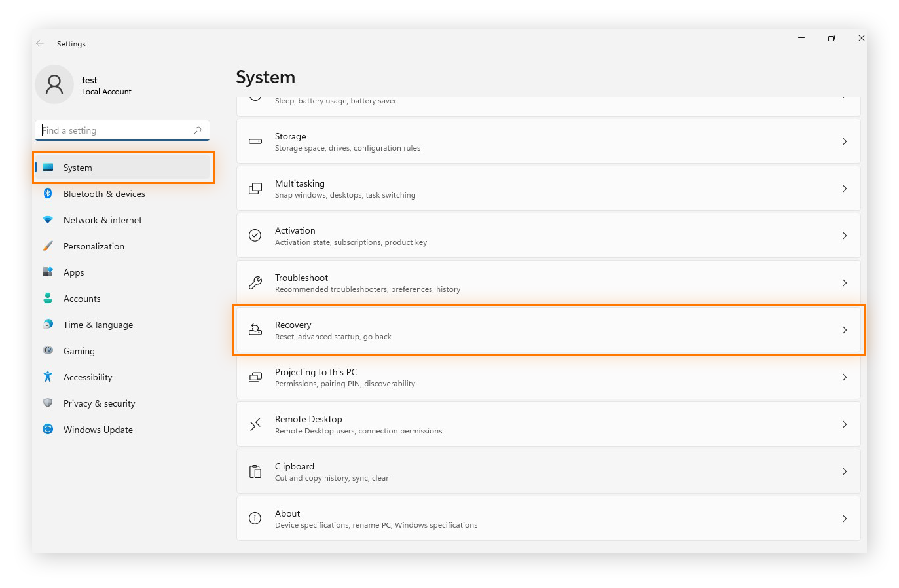Click the Accessibility person icon
The height and width of the screenshot is (588, 899).
click(48, 377)
